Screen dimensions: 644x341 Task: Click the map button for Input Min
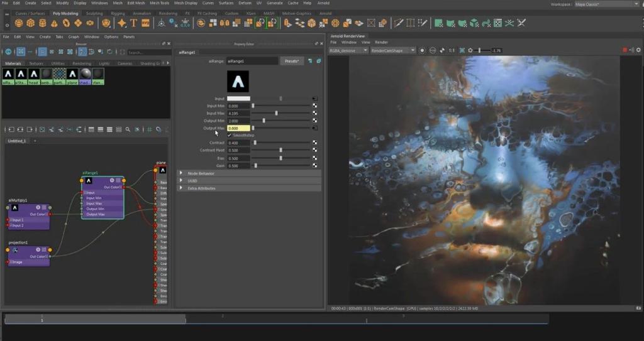[x=314, y=106]
